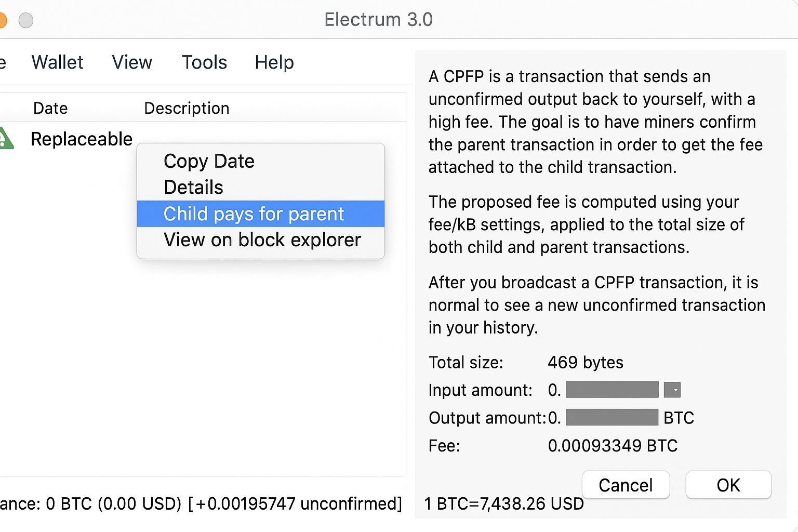Open 'Details' from the context menu
Viewport: 798px width, 532px height.
193,187
